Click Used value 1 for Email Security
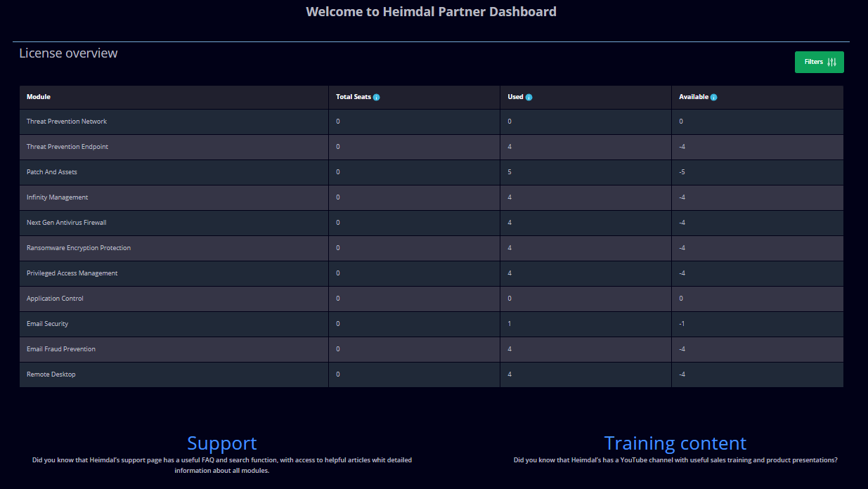 tap(510, 324)
